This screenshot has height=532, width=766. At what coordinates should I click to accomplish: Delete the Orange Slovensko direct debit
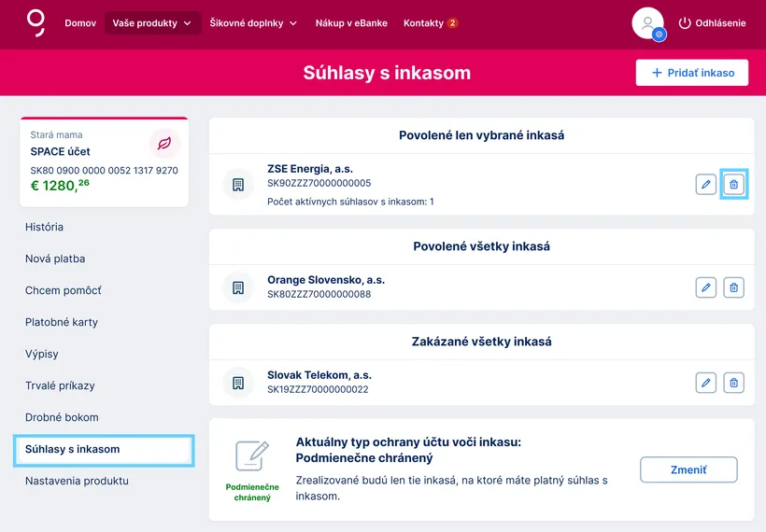(x=734, y=287)
